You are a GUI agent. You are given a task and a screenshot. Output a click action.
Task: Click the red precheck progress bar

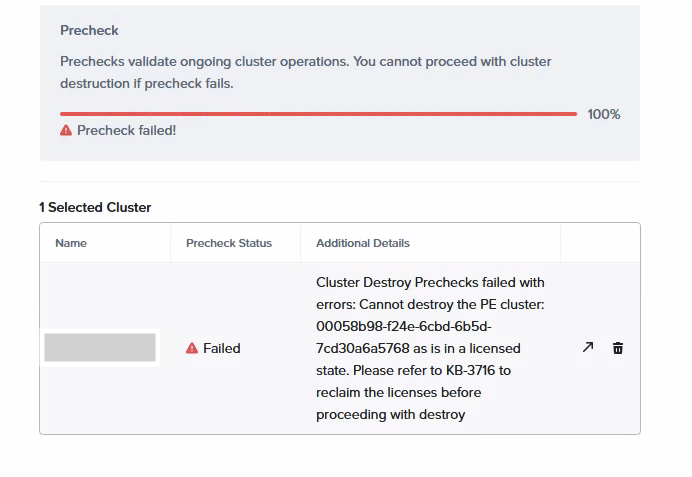(x=318, y=114)
